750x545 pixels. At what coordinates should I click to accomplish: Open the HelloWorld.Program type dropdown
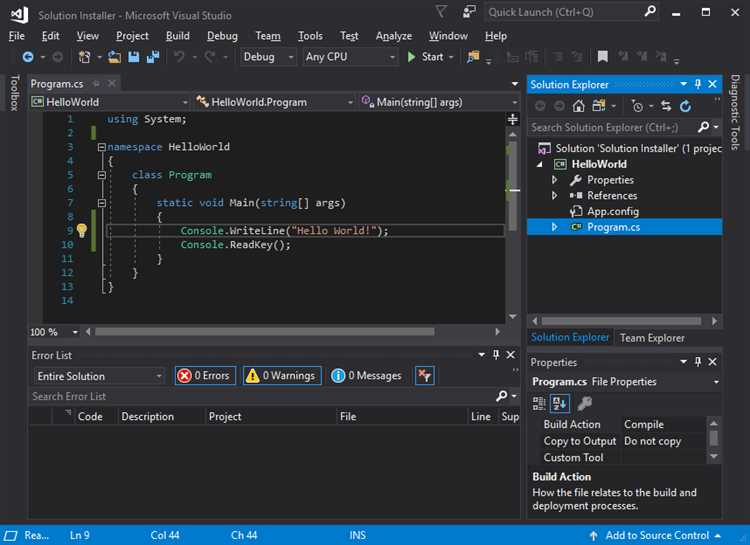coord(275,102)
